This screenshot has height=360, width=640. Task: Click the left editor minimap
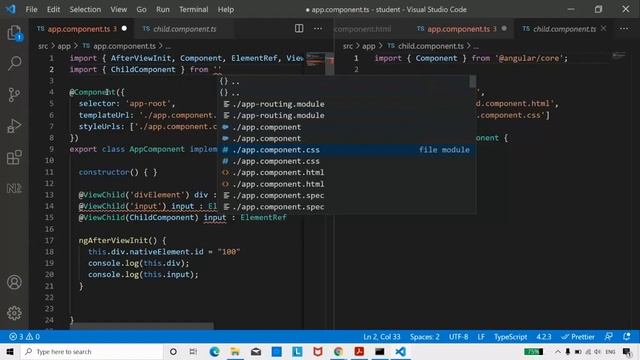tap(316, 60)
